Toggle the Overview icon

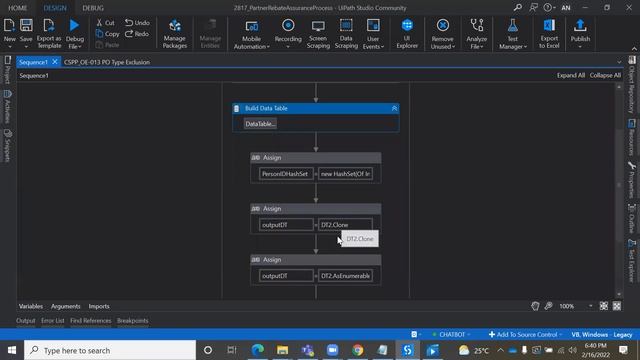(617, 306)
